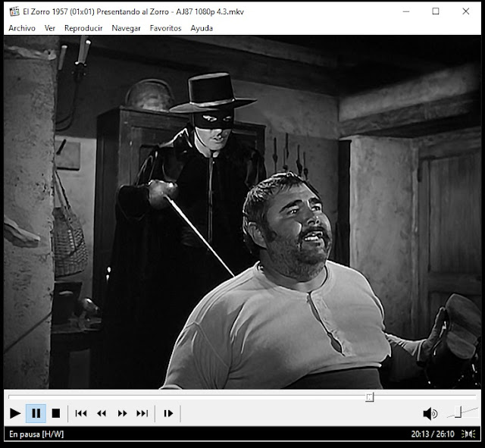
Task: Skip to previous file button
Action: [81, 413]
